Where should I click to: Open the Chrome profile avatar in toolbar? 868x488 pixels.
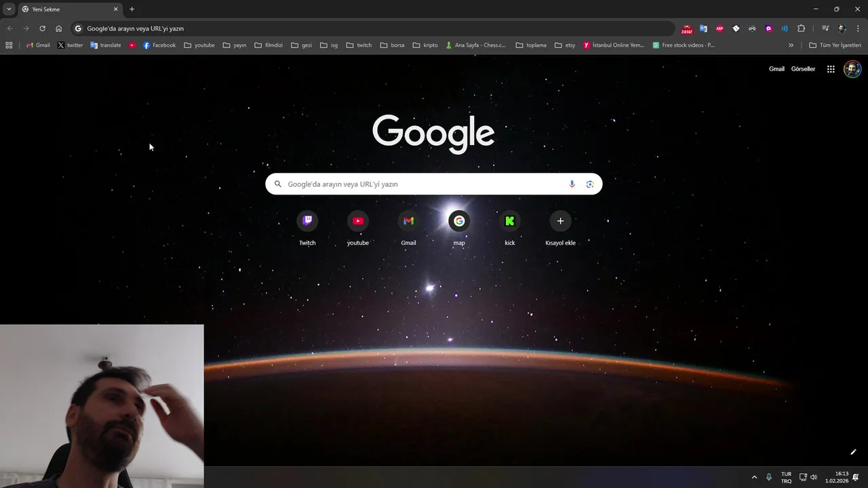pyautogui.click(x=842, y=28)
